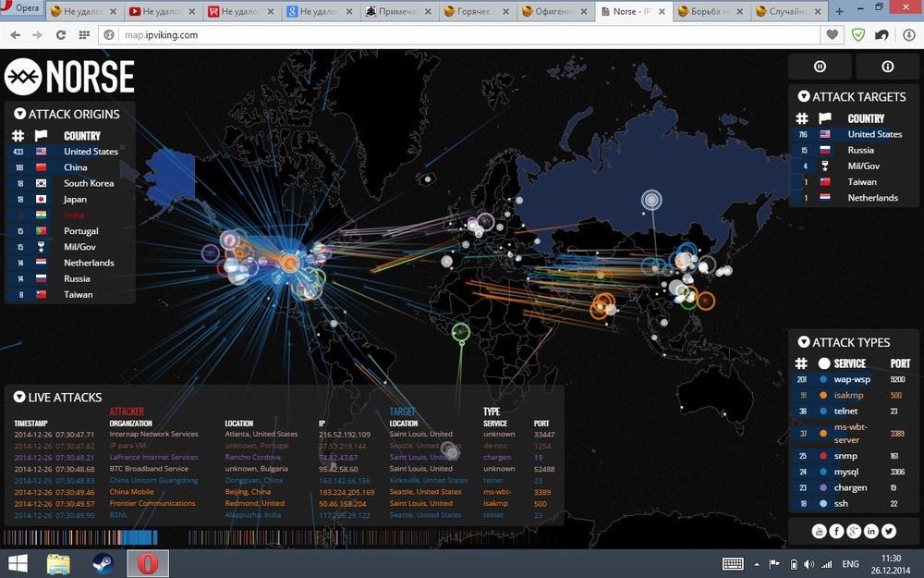Select United States in Attack Origins
This screenshot has height=578, width=924.
point(71,152)
